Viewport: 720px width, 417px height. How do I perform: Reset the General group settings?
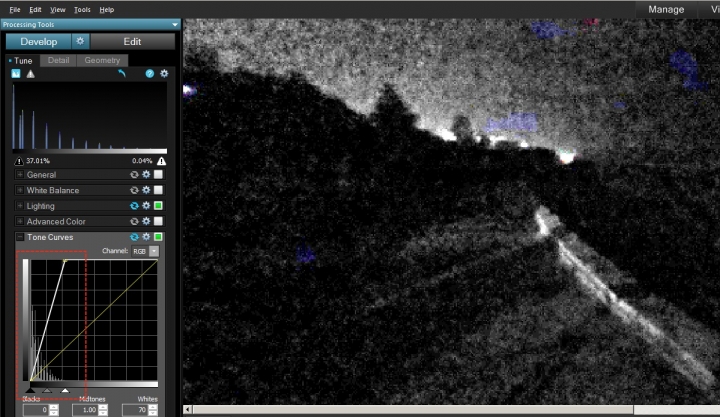(134, 175)
